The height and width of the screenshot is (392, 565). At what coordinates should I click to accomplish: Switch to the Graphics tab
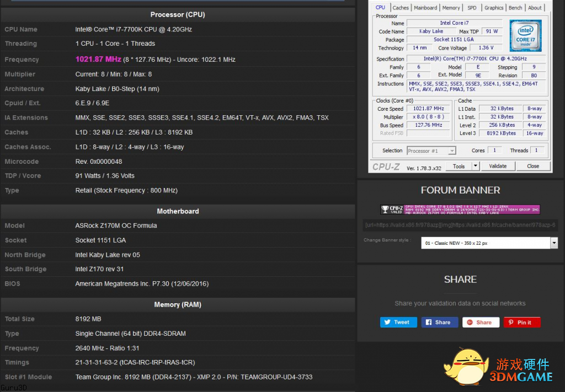(x=494, y=8)
